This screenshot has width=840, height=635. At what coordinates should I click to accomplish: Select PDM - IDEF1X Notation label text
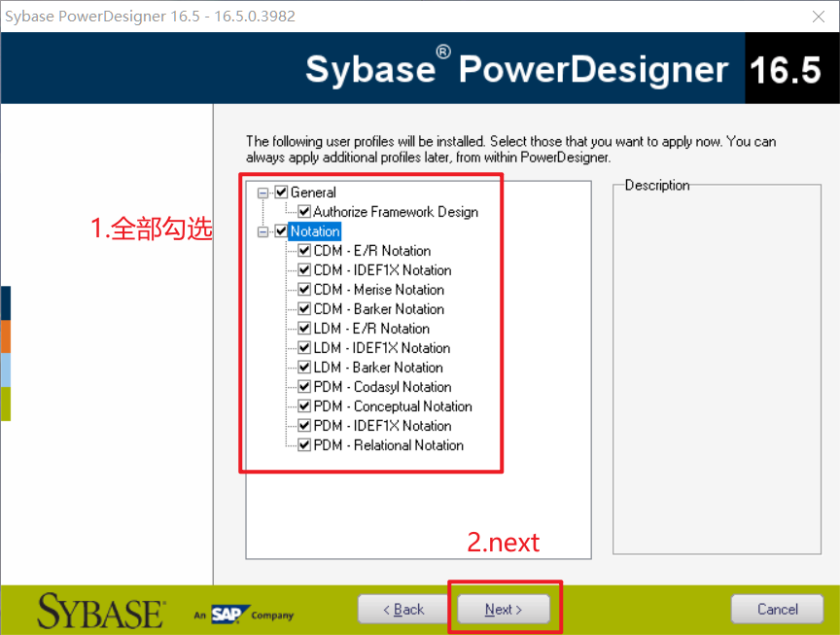click(382, 426)
